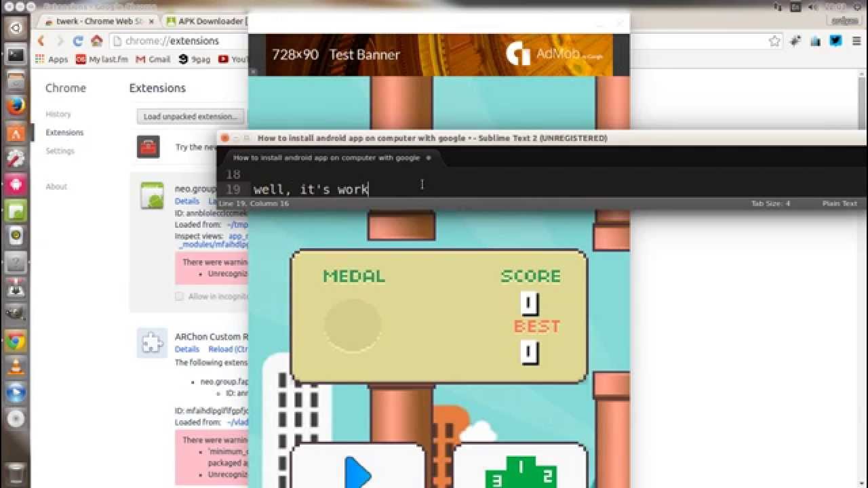Open the disc drive dock icon
The image size is (868, 488).
(16, 419)
